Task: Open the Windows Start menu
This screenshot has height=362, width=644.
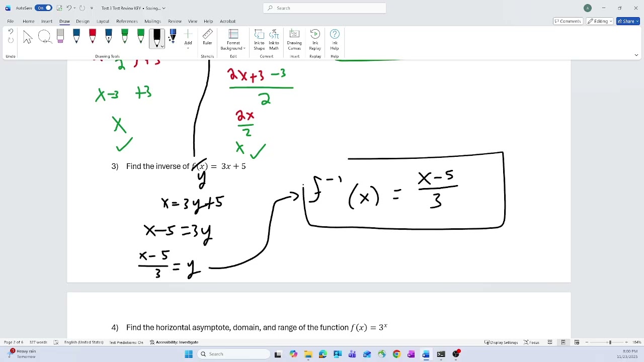Action: click(189, 354)
